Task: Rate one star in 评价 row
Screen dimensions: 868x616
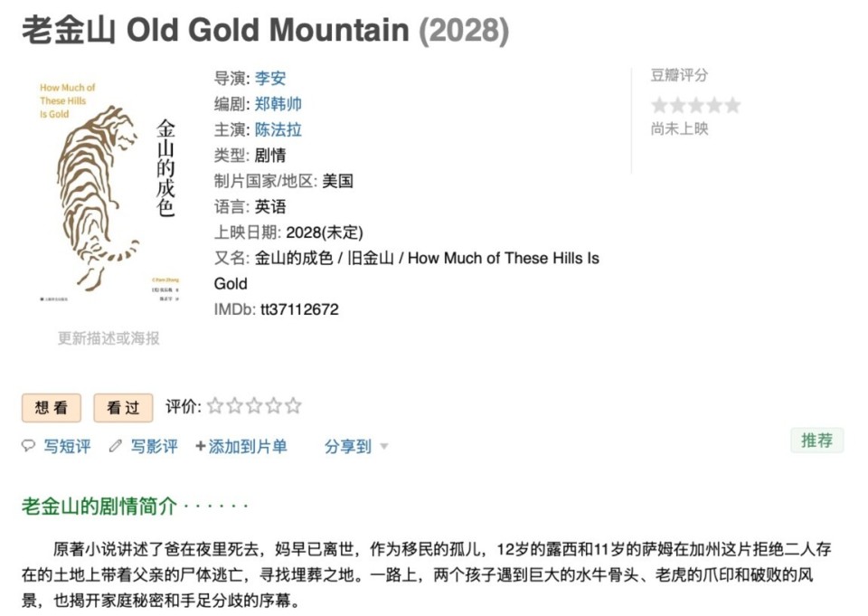Action: (215, 406)
